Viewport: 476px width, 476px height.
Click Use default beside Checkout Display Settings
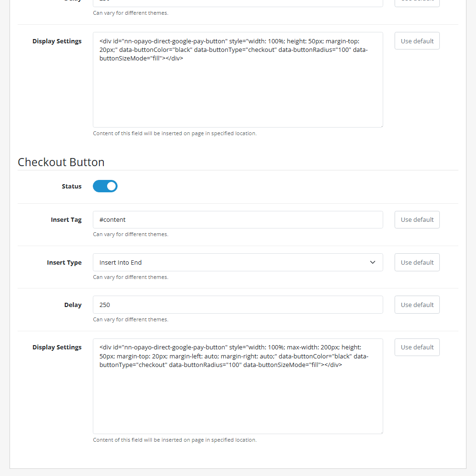point(417,347)
